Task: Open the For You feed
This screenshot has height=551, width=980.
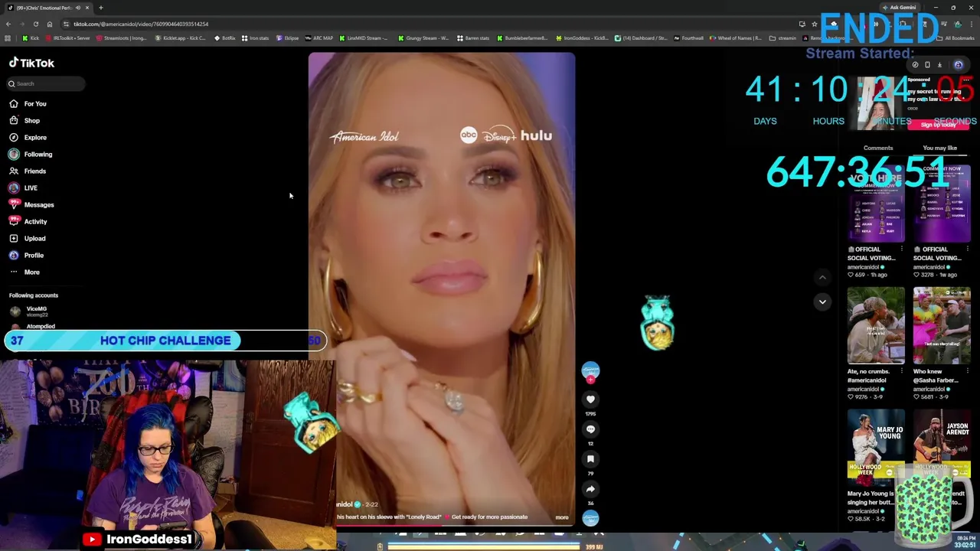Action: (28, 103)
